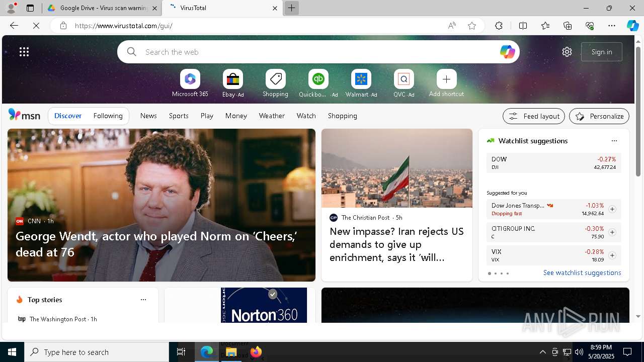
Task: Start Read aloud from the address bar
Action: [452, 26]
